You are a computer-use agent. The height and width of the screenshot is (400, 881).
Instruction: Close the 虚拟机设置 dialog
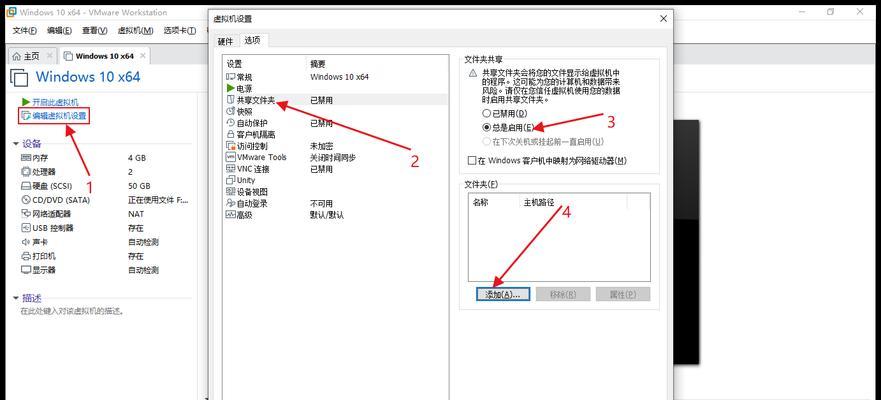[x=664, y=19]
